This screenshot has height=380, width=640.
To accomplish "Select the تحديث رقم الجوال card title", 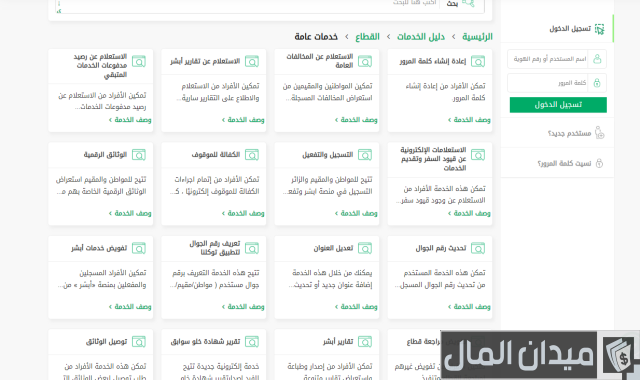I will click(441, 248).
